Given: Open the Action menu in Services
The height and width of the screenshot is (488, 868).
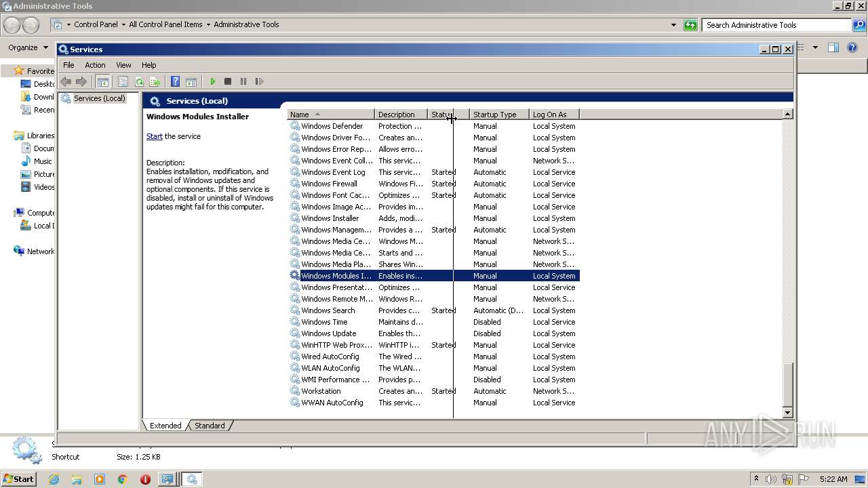Looking at the screenshot, I should pyautogui.click(x=95, y=65).
